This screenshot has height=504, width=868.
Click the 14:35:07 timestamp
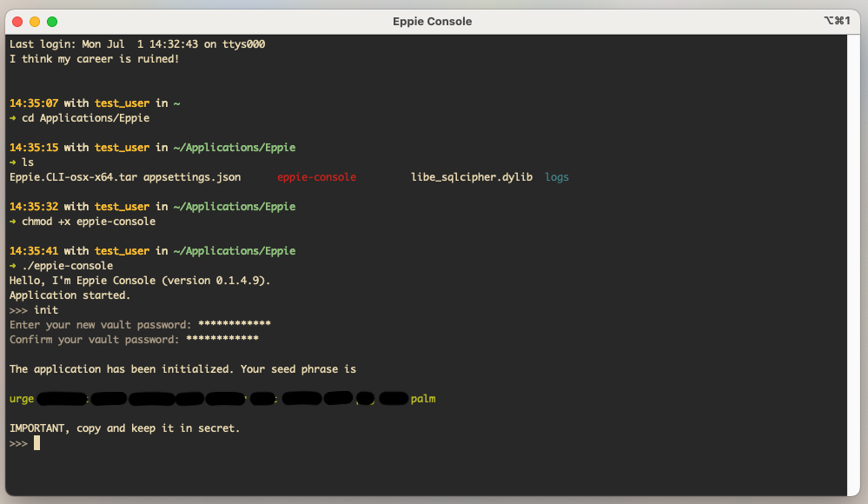tap(34, 103)
